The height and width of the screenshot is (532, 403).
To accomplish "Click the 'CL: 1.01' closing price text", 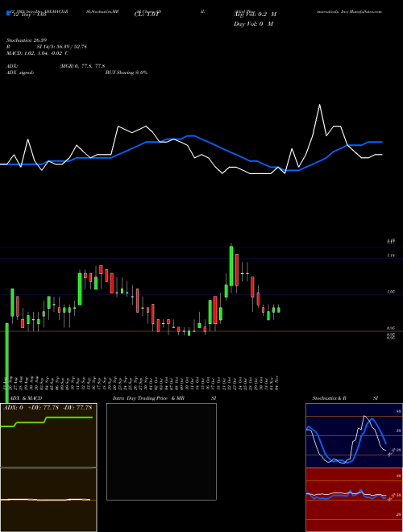I will tap(146, 15).
